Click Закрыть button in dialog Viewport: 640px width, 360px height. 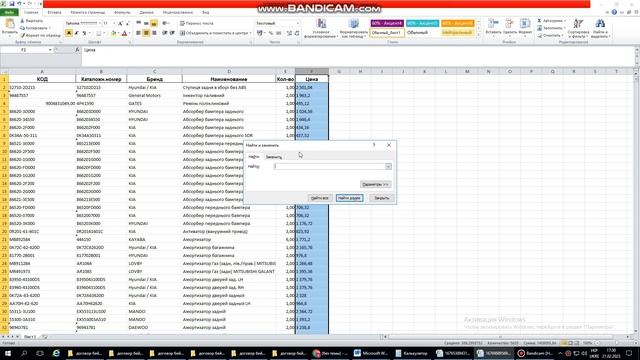[382, 198]
